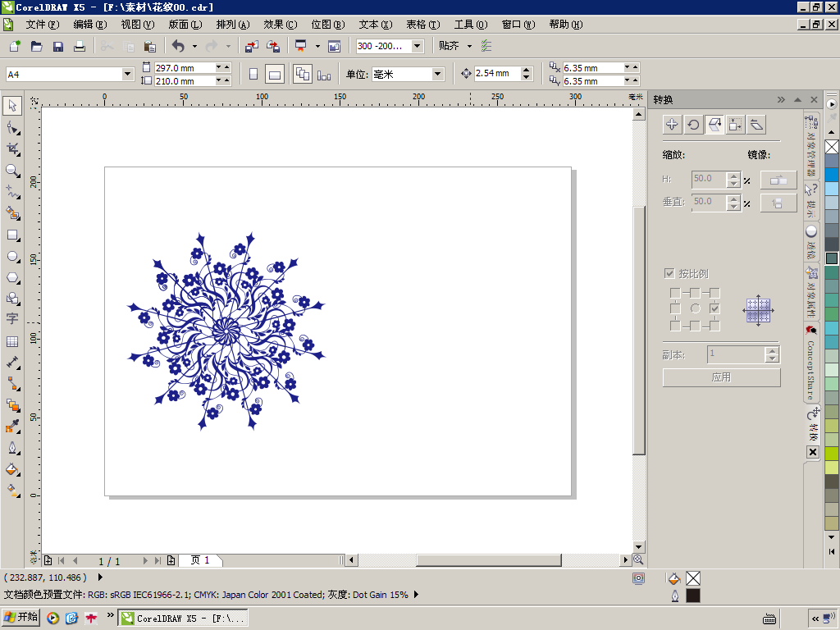The width and height of the screenshot is (840, 630).
Task: Click the Export icon
Action: pos(272,46)
